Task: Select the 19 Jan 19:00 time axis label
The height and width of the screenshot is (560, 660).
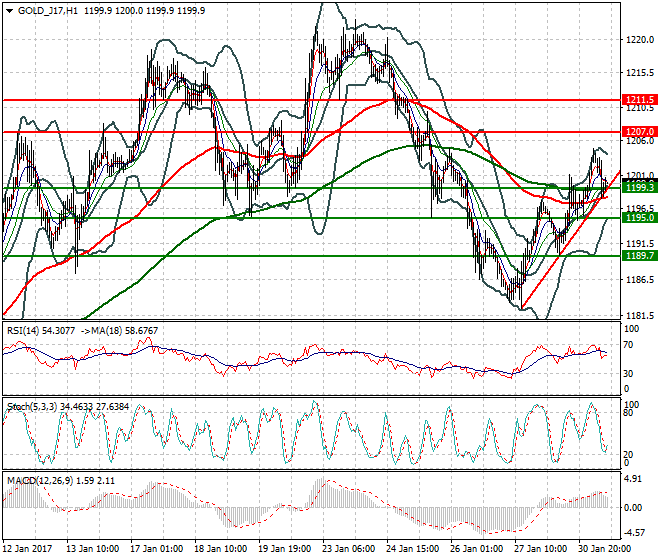Action: coord(285,549)
